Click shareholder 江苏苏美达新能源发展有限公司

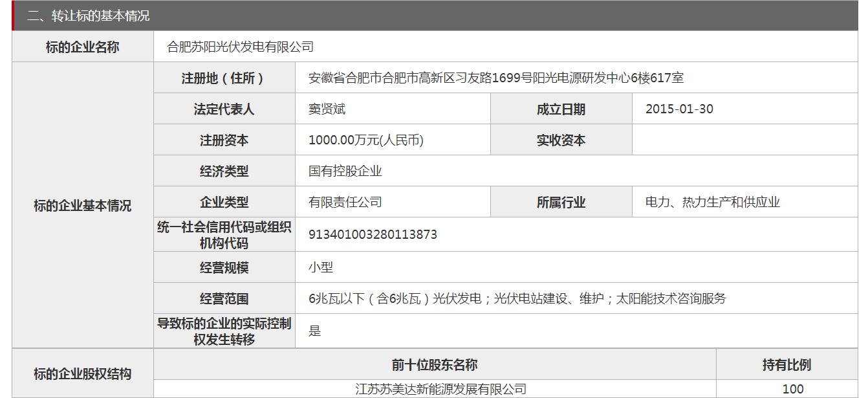pos(440,389)
